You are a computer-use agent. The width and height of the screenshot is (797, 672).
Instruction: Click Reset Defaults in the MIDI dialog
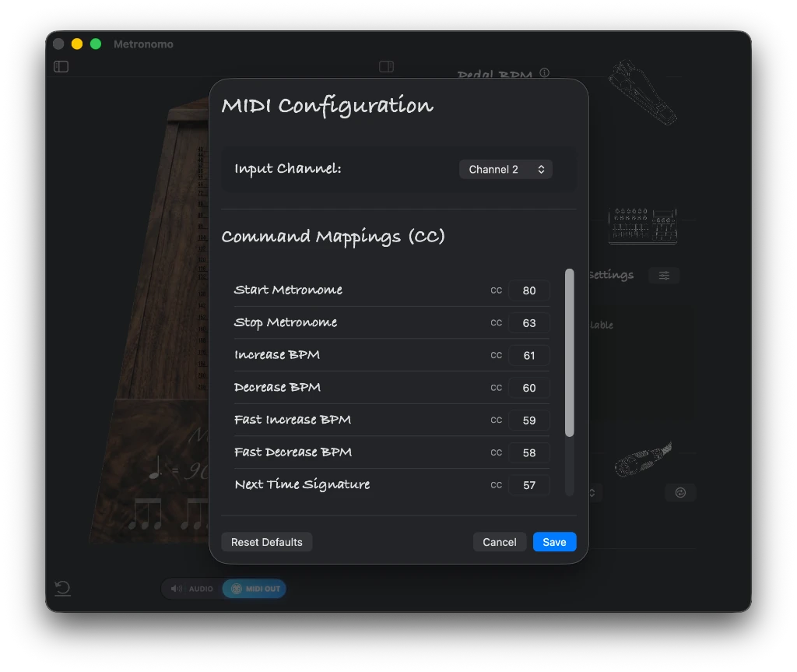click(x=267, y=541)
